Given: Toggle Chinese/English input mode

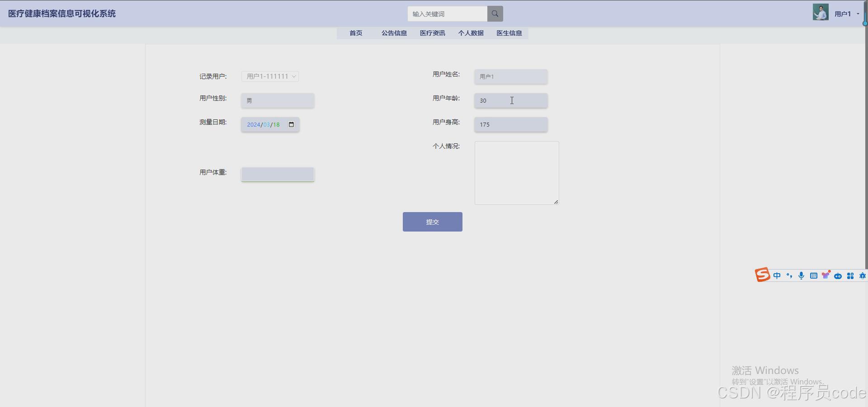Looking at the screenshot, I should coord(777,275).
